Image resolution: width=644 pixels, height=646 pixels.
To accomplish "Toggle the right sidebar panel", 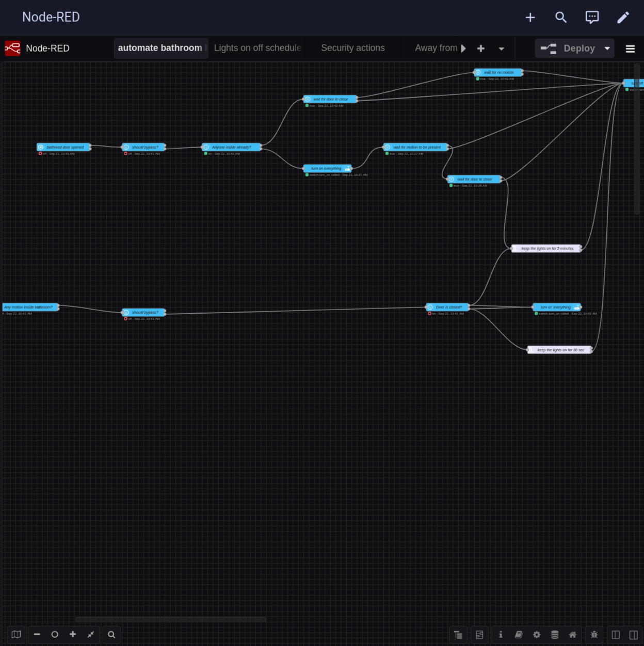I will [633, 635].
